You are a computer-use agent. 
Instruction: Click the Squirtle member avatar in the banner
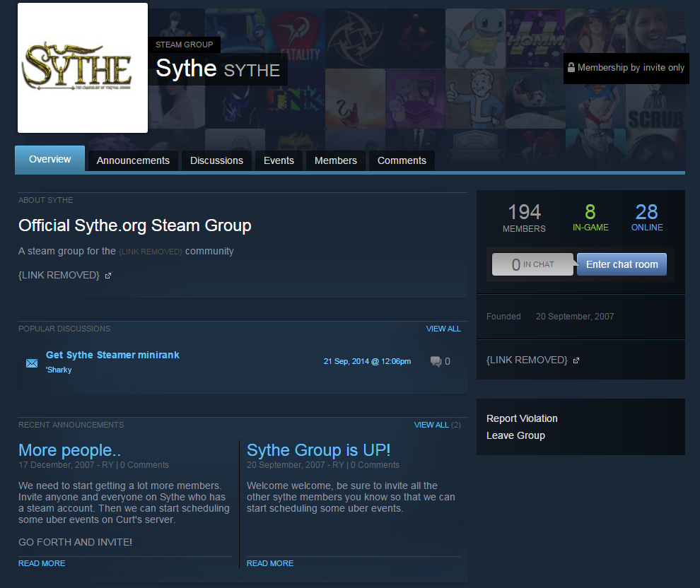[475, 39]
